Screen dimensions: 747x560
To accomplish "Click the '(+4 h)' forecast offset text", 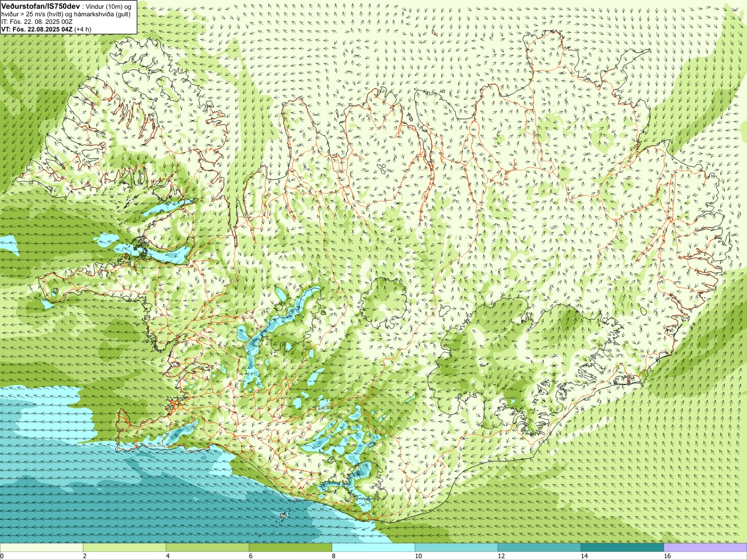I will [83, 29].
